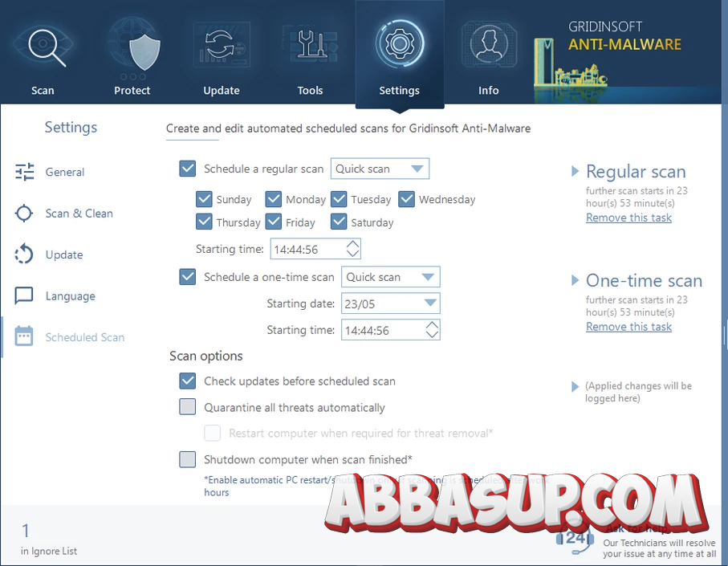The image size is (728, 566).
Task: Click the General sliders icon
Action: click(24, 172)
